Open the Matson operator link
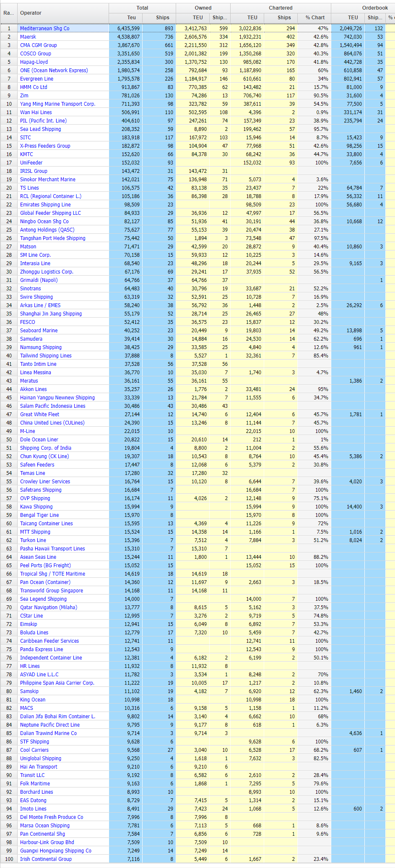Screen dimensions: 395x868 [28, 247]
